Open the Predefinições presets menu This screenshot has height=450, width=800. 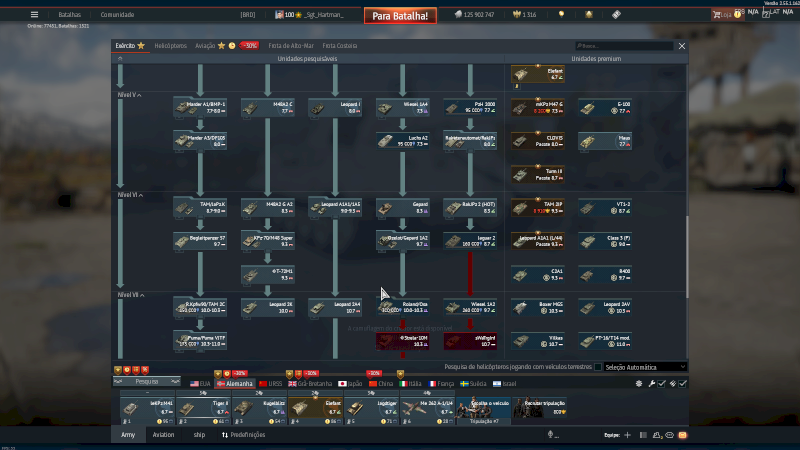(x=243, y=435)
